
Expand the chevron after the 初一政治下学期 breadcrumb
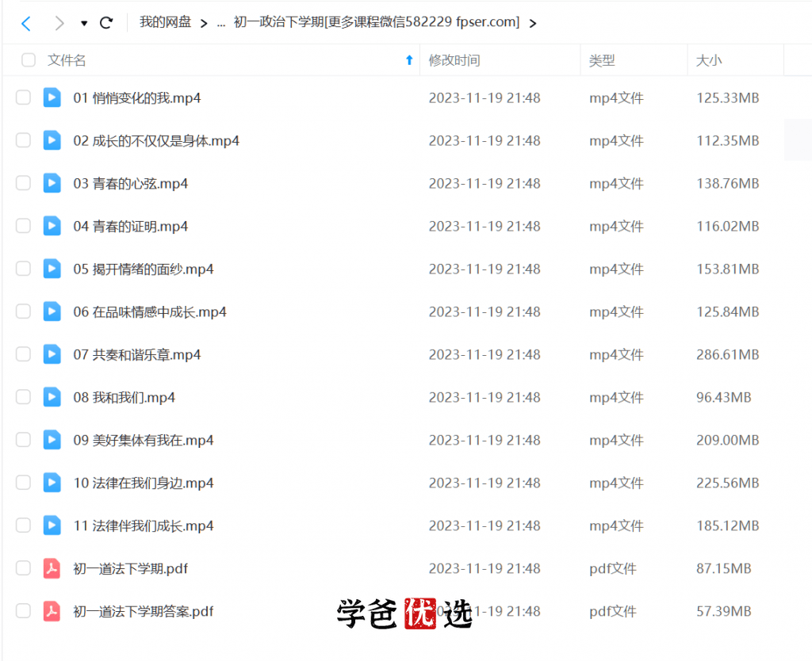click(x=532, y=23)
